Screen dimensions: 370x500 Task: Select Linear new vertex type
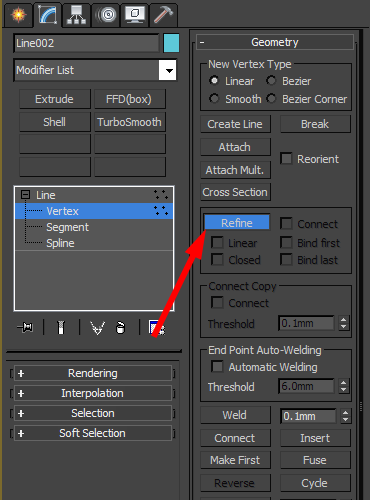[x=214, y=81]
